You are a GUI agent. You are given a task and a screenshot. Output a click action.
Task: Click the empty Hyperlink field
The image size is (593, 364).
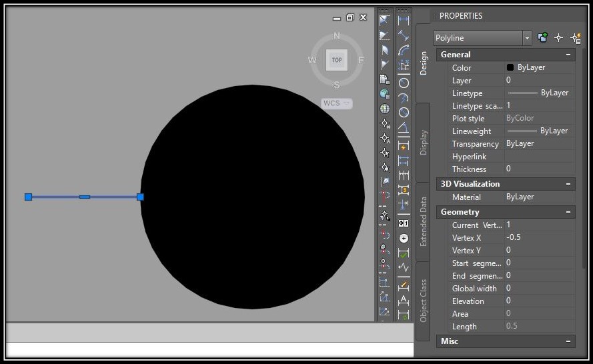tap(540, 156)
